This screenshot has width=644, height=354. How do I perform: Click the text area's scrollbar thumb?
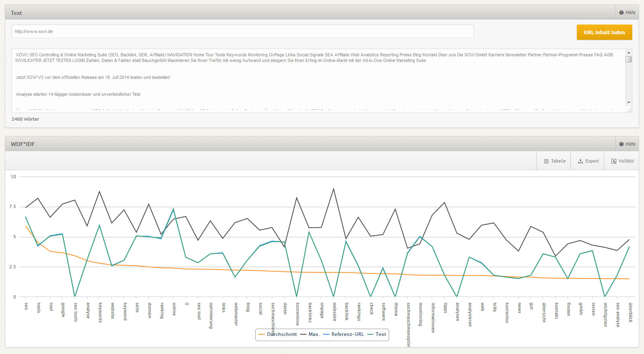click(x=629, y=60)
